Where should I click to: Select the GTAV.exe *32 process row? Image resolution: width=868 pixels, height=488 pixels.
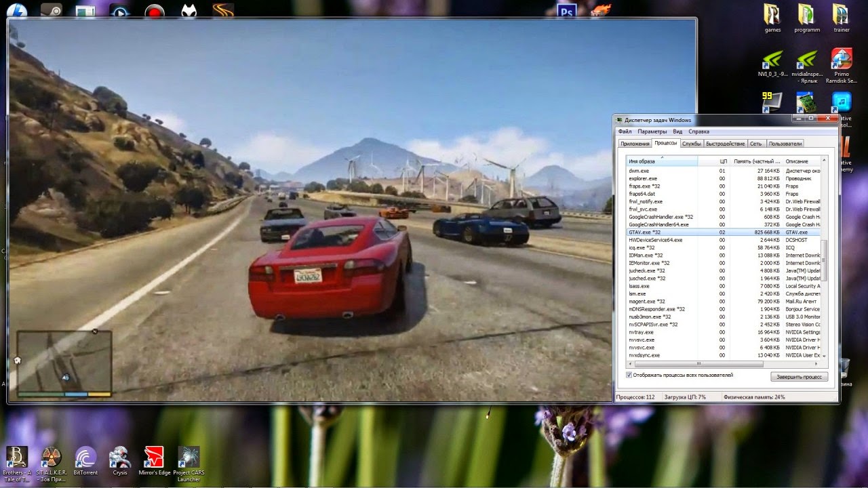(x=724, y=232)
